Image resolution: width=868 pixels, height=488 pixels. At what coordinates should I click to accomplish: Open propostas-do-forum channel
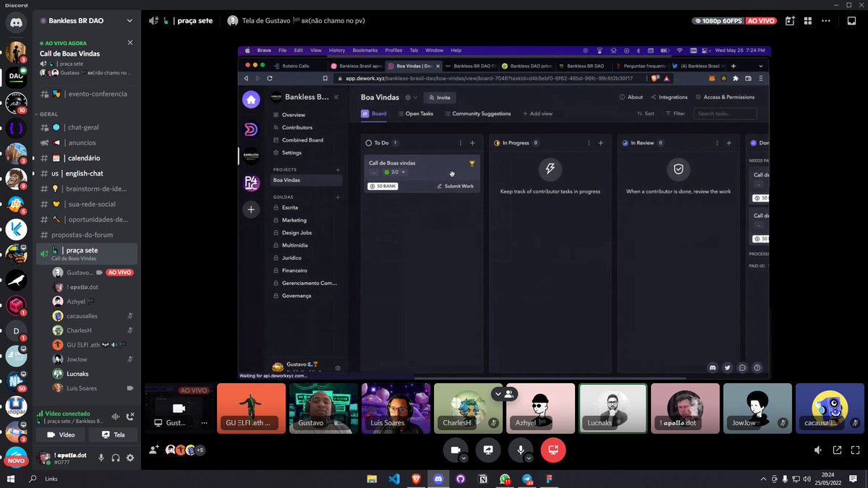(87, 235)
